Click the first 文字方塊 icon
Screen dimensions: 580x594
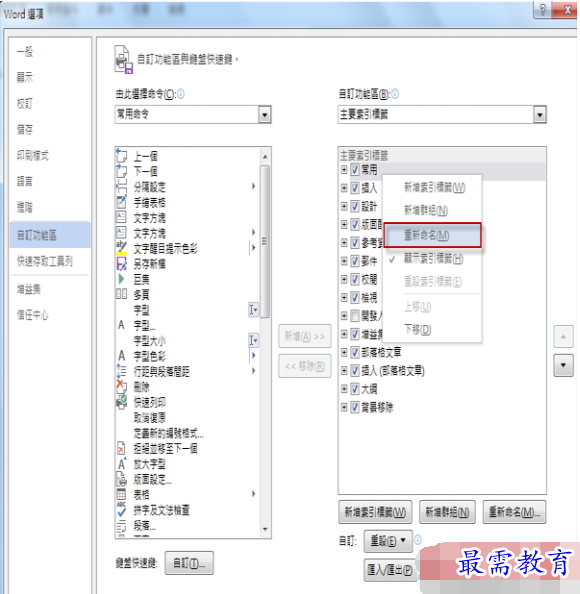coord(121,217)
